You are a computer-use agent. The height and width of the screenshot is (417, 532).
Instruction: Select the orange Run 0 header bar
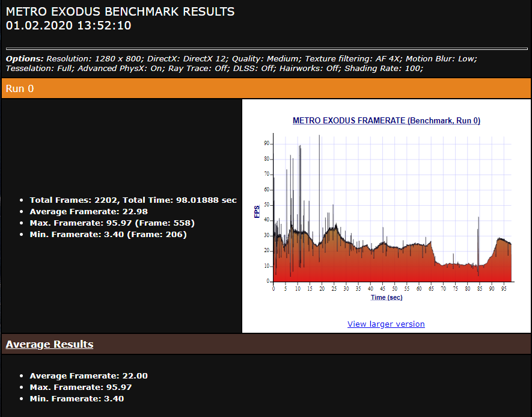click(x=266, y=88)
